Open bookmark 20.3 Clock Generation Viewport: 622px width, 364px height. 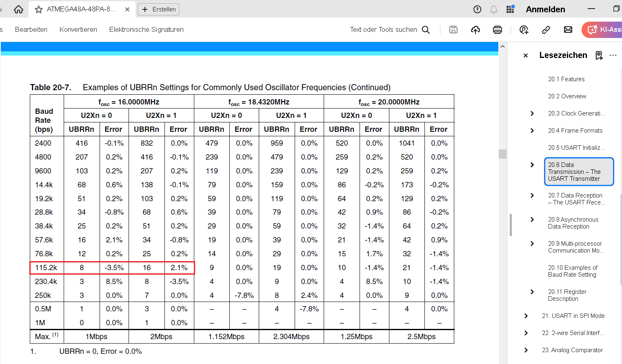[x=577, y=113]
